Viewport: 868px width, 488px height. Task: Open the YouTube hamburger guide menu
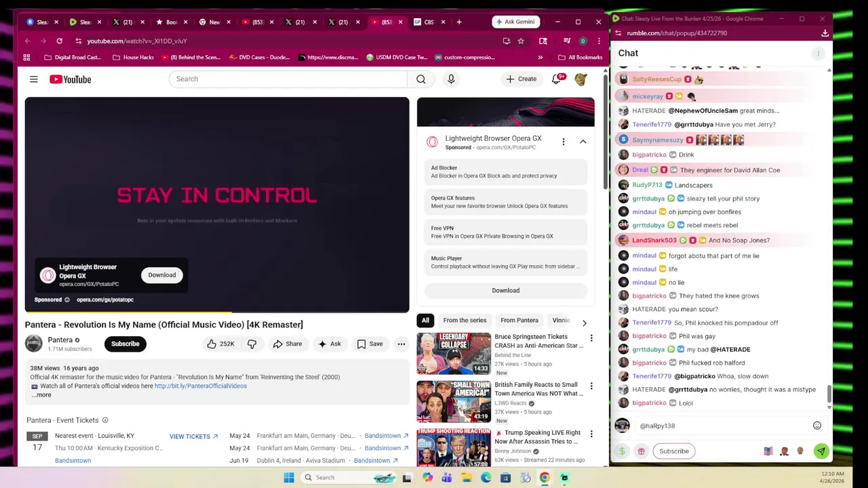(x=33, y=79)
